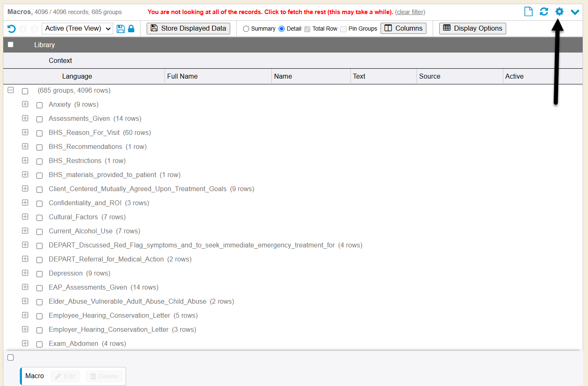Click the refresh arrows icon

pyautogui.click(x=544, y=12)
